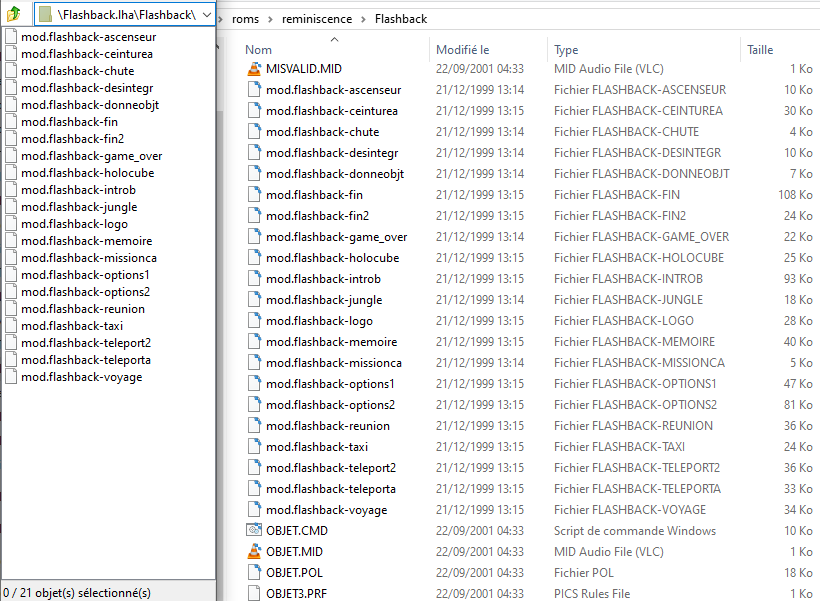Select mod.flashback-ceinturea in archive list

87,54
